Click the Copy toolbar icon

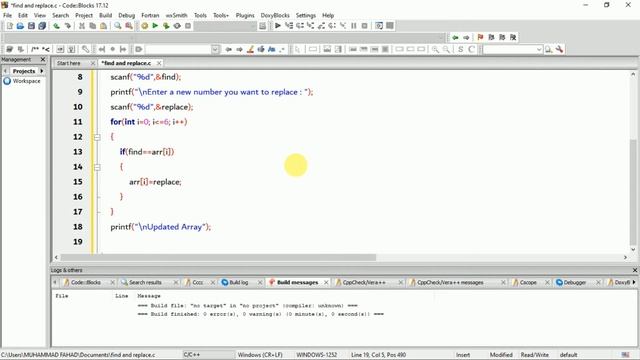point(93,26)
